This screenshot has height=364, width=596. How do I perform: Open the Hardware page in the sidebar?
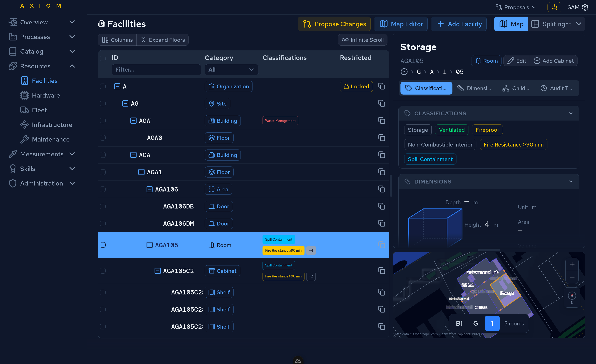point(46,95)
